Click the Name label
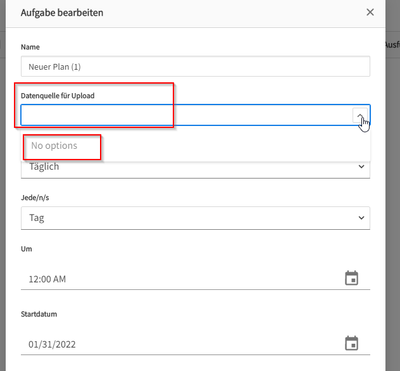Image resolution: width=400 pixels, height=371 pixels. 30,47
